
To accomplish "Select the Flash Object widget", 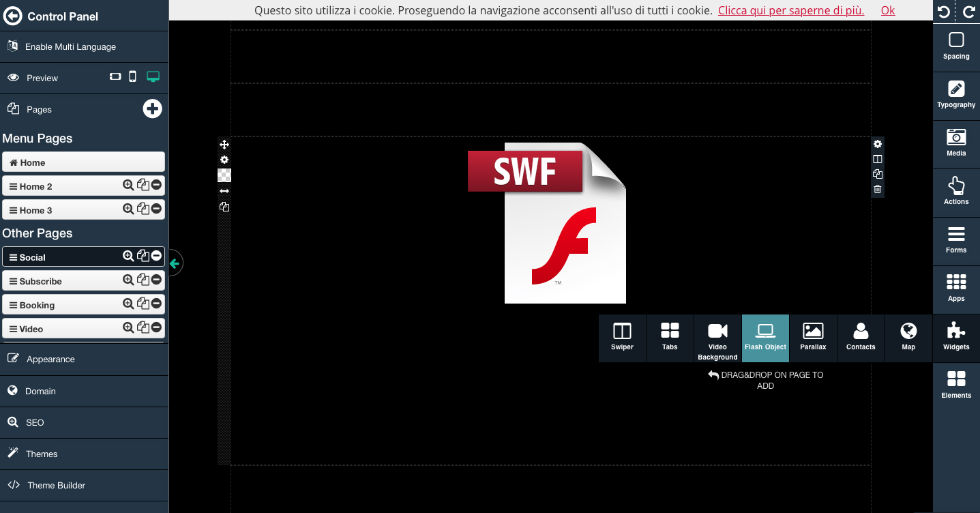I will (x=765, y=338).
